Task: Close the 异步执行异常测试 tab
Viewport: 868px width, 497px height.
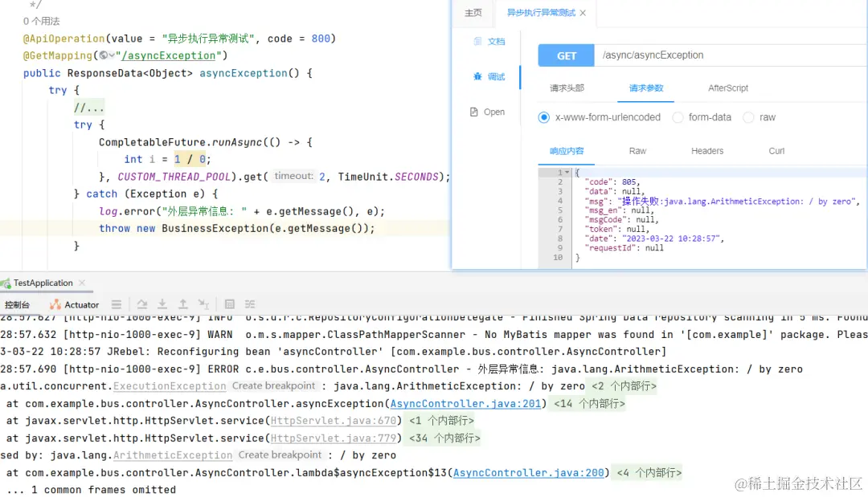Action: [x=583, y=13]
